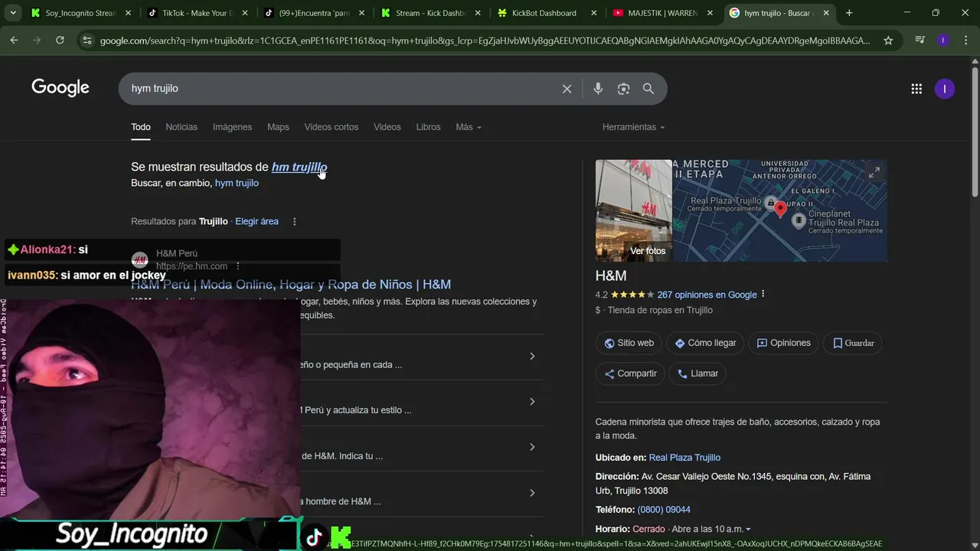Click the H&M panel title

611,275
